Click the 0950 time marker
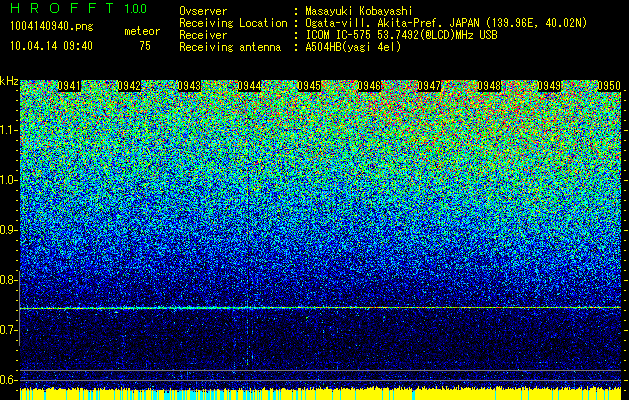 [x=609, y=86]
